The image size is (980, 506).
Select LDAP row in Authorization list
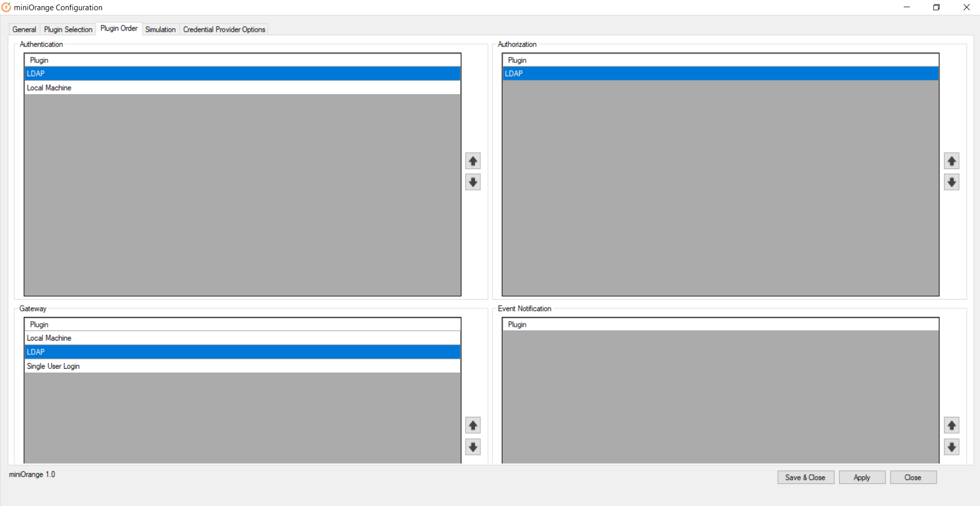point(720,74)
